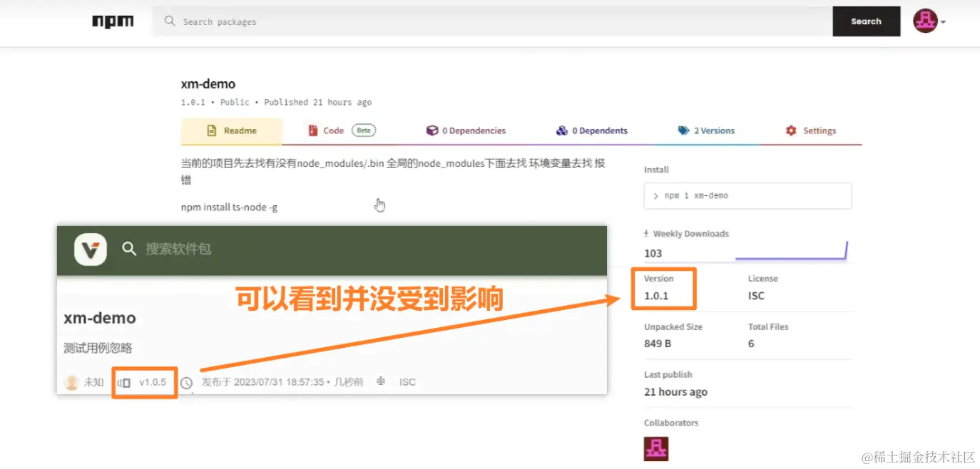The height and width of the screenshot is (469, 980).
Task: Switch to the 2 Versions tab
Action: coord(706,131)
